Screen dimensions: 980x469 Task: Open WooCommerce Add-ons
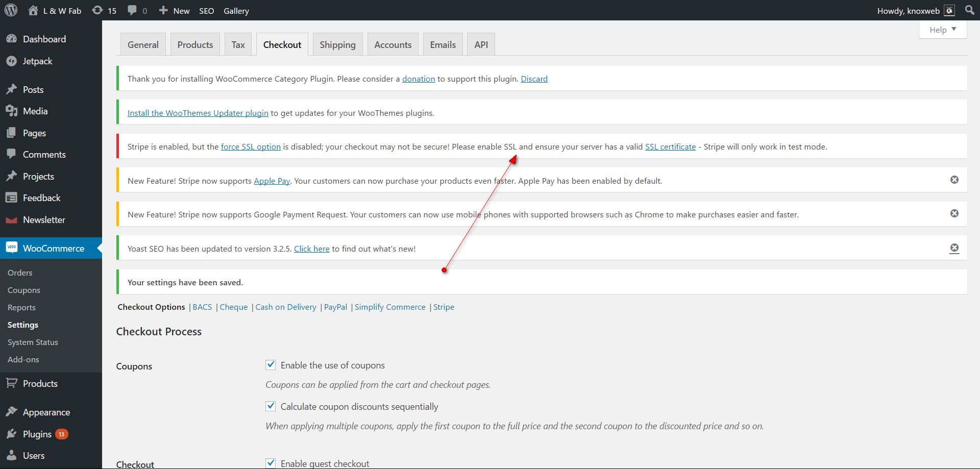(x=23, y=360)
